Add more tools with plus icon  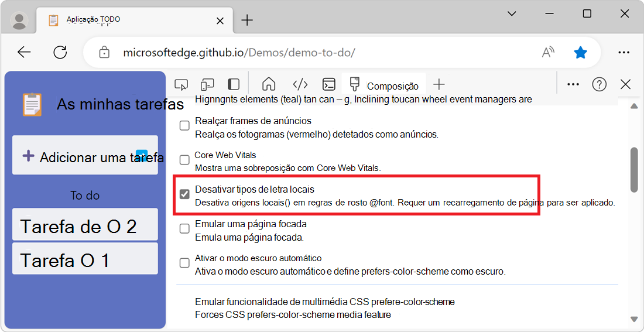coord(439,85)
